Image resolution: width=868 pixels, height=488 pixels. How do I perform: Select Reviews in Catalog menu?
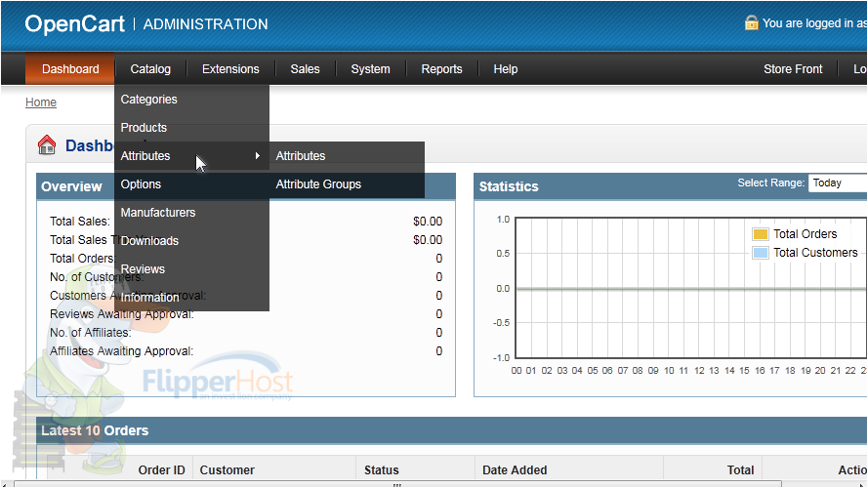(x=191, y=269)
